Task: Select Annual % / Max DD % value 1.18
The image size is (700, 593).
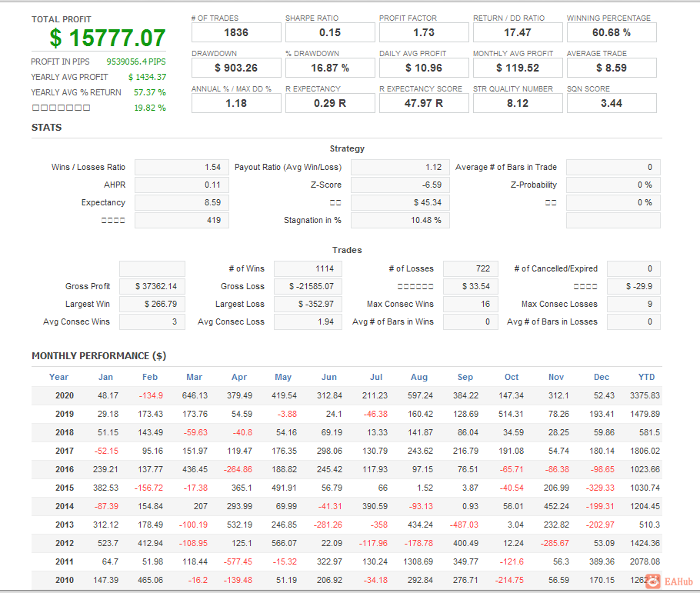Action: [236, 103]
